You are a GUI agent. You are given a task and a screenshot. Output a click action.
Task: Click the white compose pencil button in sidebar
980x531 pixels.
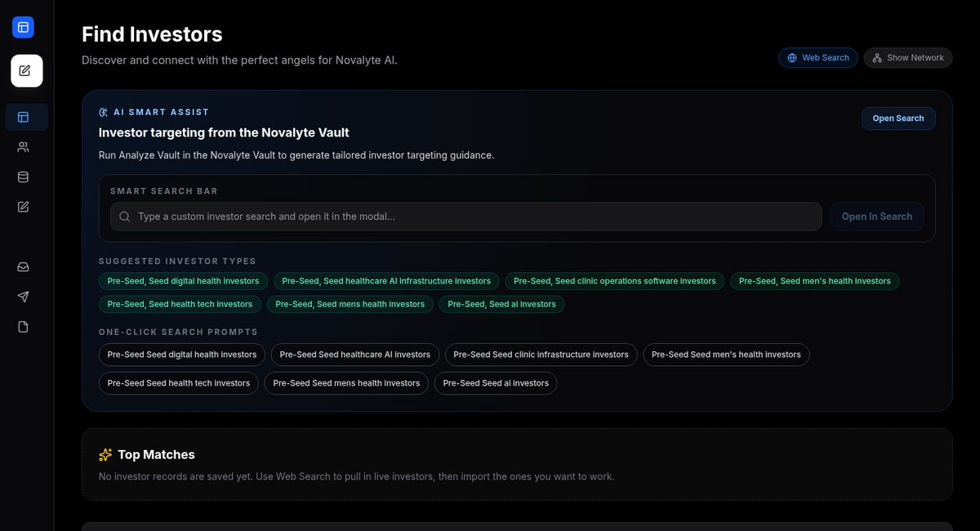(26, 70)
